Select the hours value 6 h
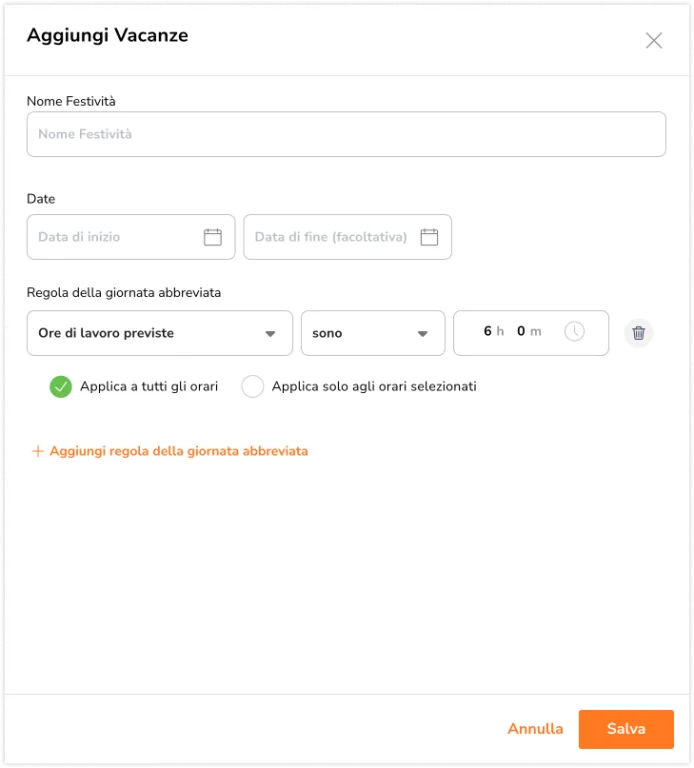Image resolution: width=694 pixels, height=768 pixels. tap(493, 332)
